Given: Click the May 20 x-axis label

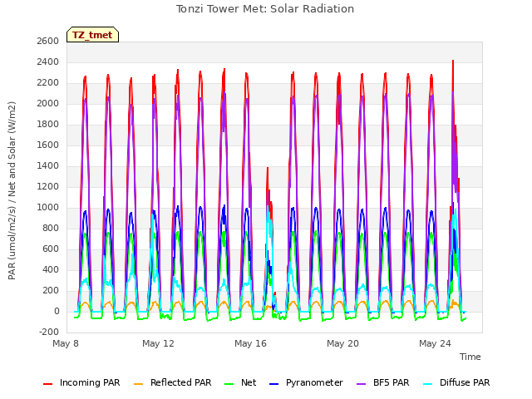Looking at the screenshot, I should point(342,343).
